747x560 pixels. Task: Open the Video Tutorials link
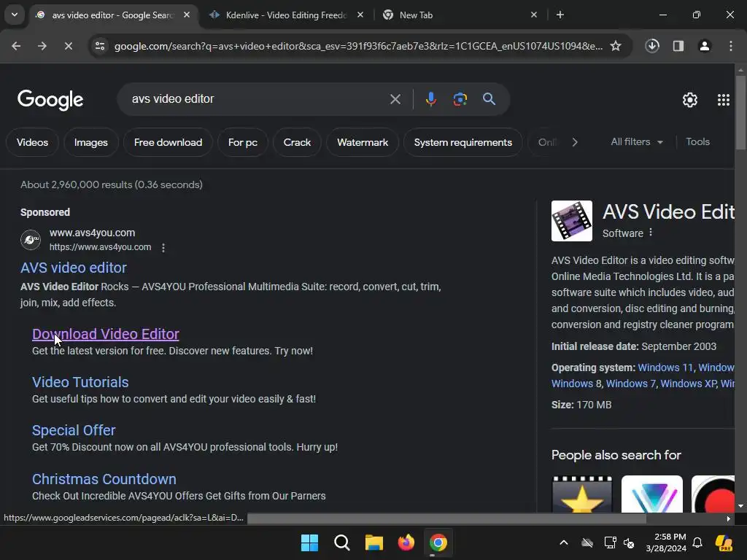point(80,382)
